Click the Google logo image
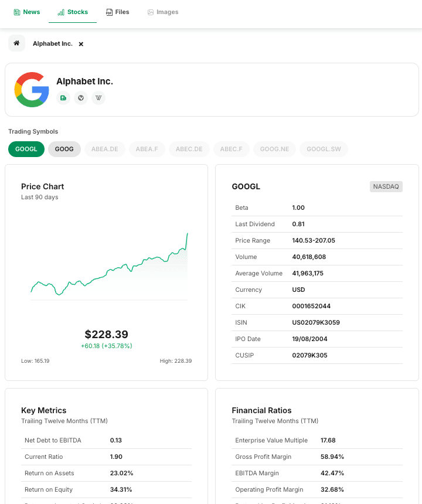This screenshot has height=504, width=422. click(32, 90)
